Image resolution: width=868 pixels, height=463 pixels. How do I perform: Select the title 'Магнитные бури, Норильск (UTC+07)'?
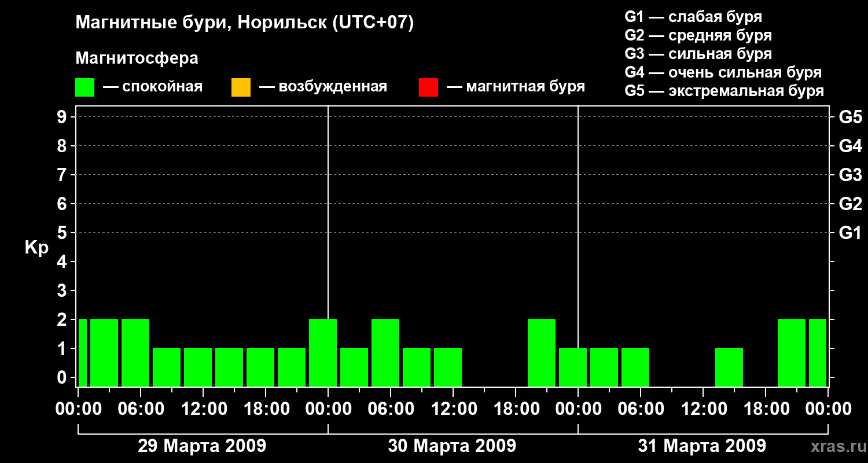[x=245, y=23]
